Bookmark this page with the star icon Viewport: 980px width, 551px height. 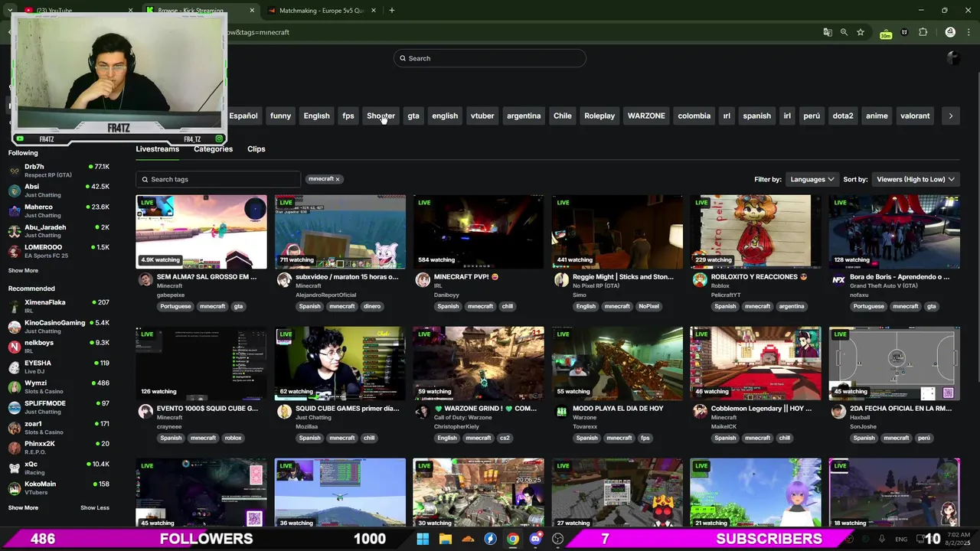point(861,32)
